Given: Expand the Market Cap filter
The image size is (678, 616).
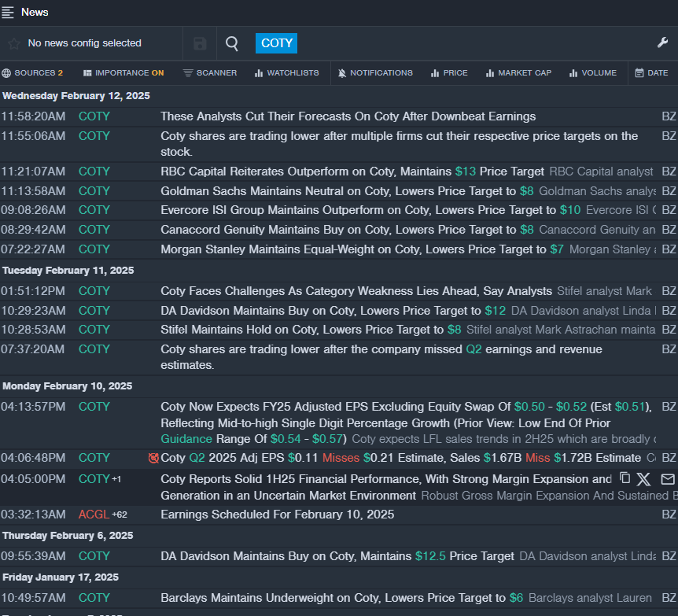Looking at the screenshot, I should pos(518,73).
